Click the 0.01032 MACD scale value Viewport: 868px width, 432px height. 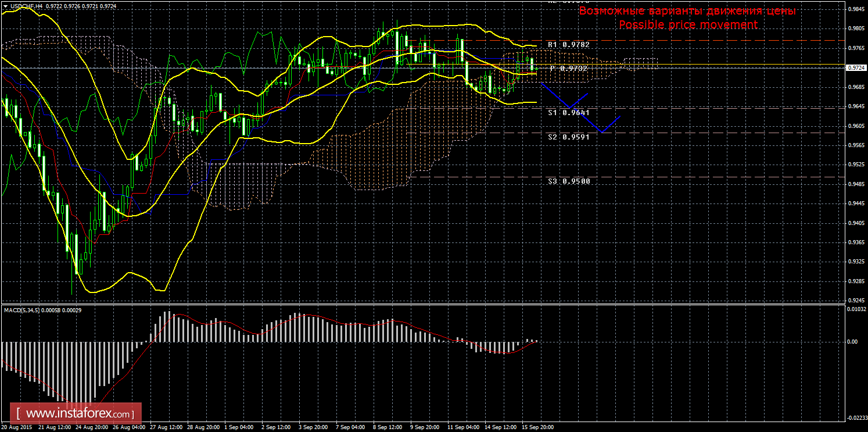point(856,309)
